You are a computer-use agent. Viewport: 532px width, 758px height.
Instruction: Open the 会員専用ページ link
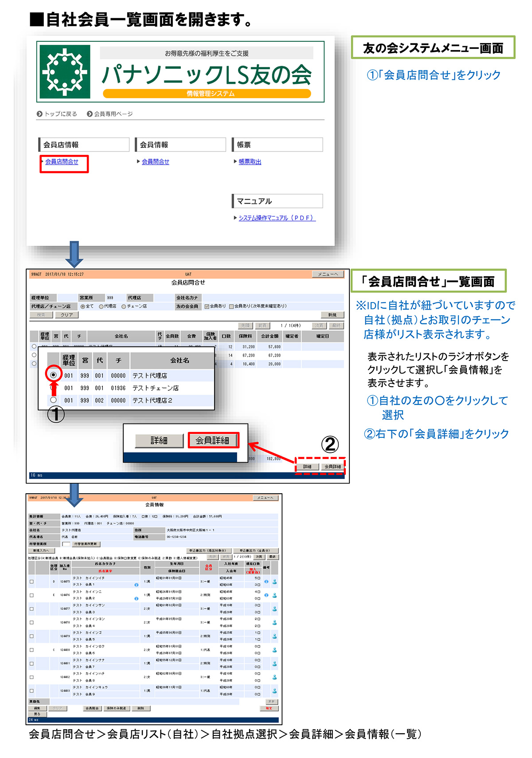click(x=110, y=114)
